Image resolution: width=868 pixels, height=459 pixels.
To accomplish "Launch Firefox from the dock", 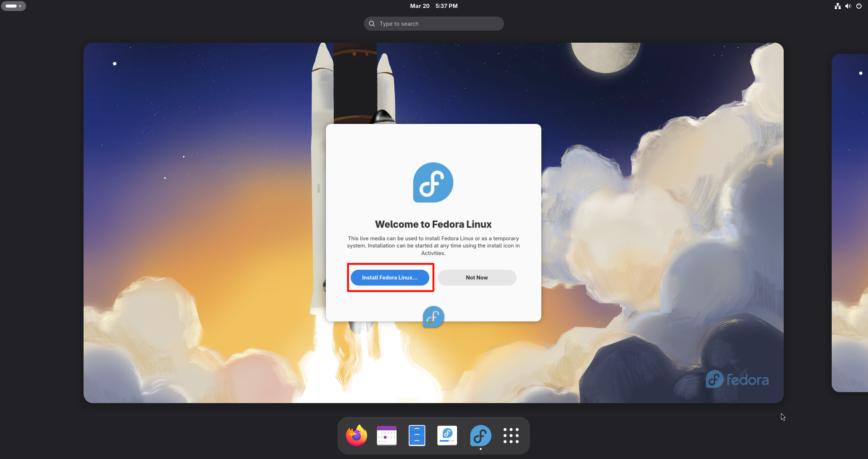I will [356, 436].
